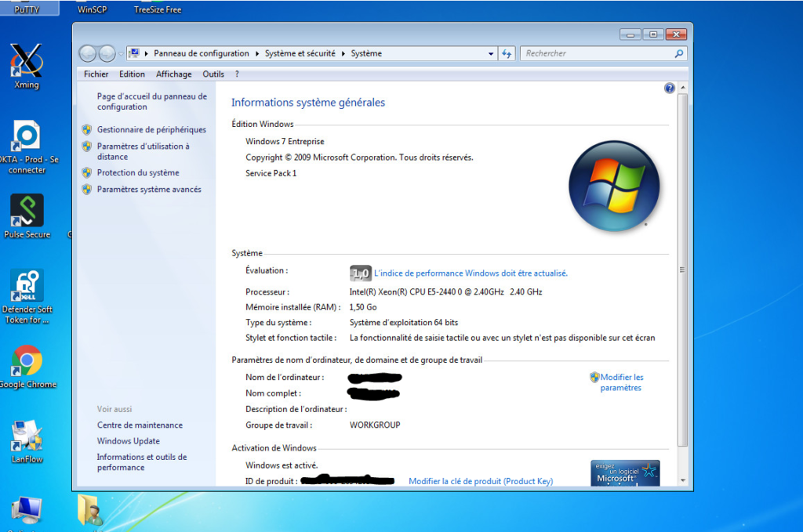
Task: Open the user folder icon on desktop
Action: (91, 509)
